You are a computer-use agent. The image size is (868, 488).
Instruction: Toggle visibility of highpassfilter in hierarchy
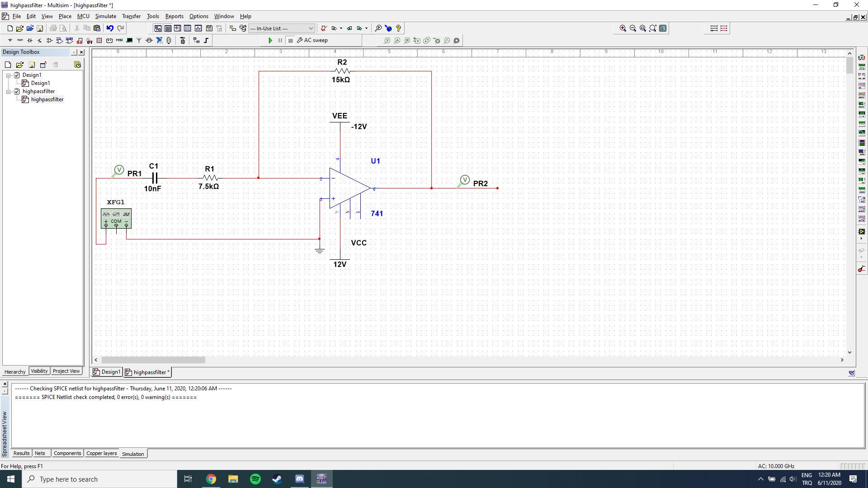click(17, 91)
